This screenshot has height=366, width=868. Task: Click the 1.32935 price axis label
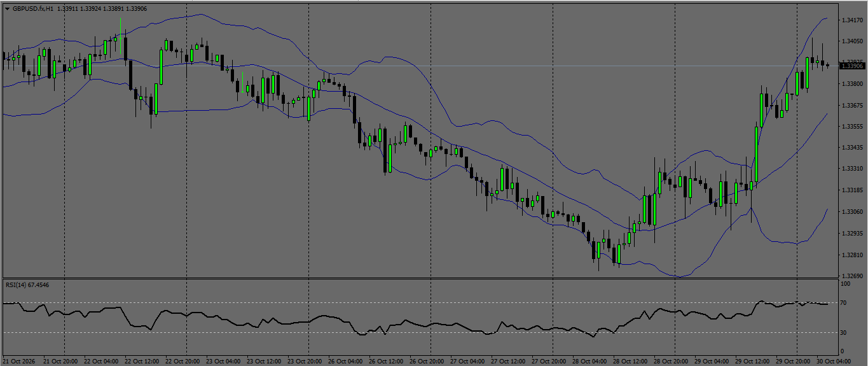tap(852, 234)
